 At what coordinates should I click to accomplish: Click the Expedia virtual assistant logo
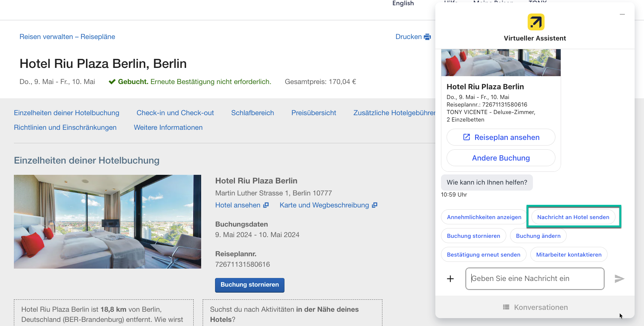(536, 22)
